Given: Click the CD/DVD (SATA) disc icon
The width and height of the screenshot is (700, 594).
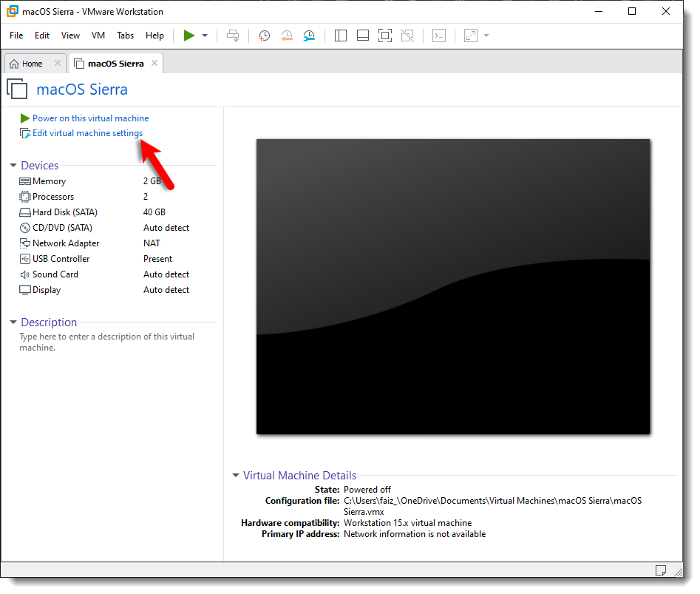Looking at the screenshot, I should 25,228.
